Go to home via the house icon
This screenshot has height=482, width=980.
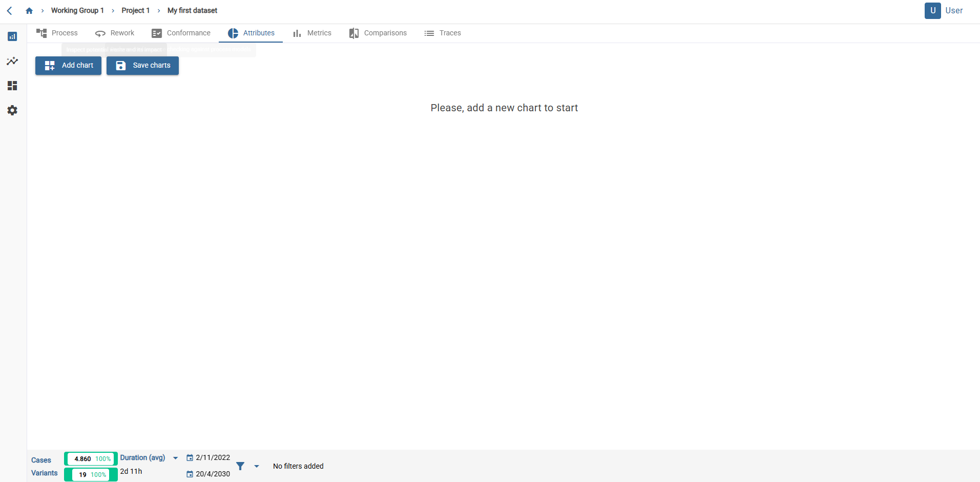point(29,11)
